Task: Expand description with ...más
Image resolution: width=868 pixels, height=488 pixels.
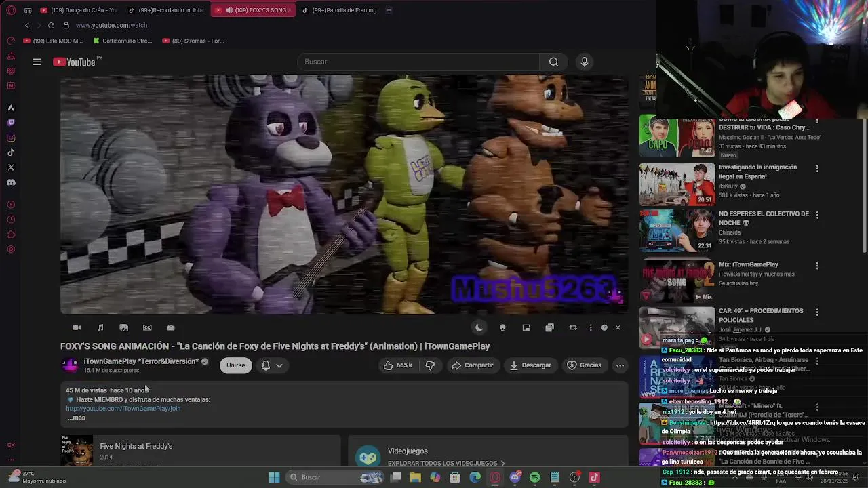Action: pyautogui.click(x=77, y=418)
